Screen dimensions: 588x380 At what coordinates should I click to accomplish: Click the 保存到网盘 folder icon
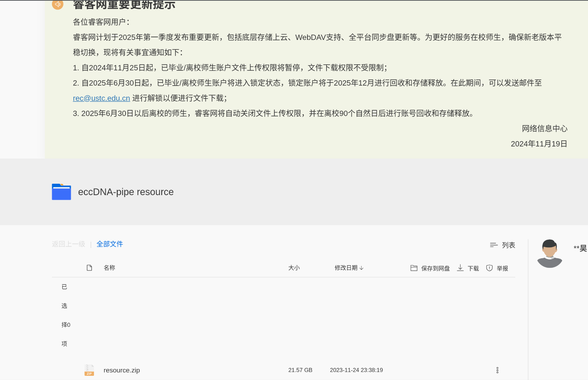(414, 268)
